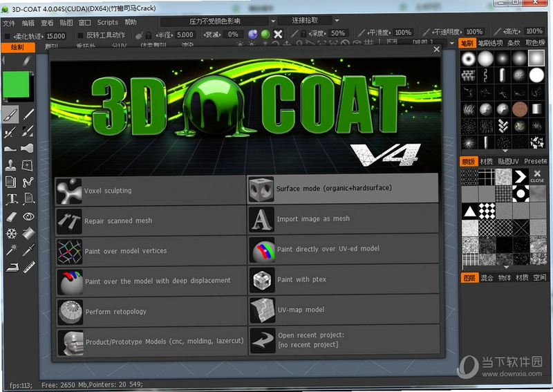
Task: Switch to the 混合 tab
Action: [487, 278]
